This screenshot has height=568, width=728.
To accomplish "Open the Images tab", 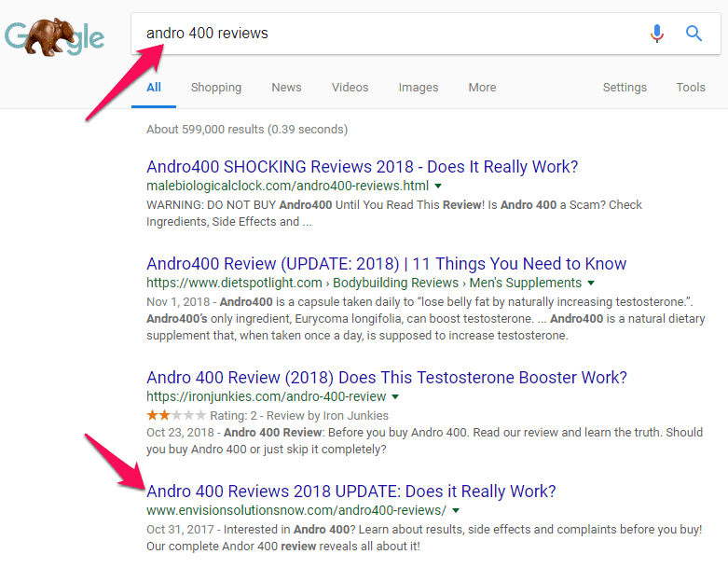I will (x=419, y=88).
